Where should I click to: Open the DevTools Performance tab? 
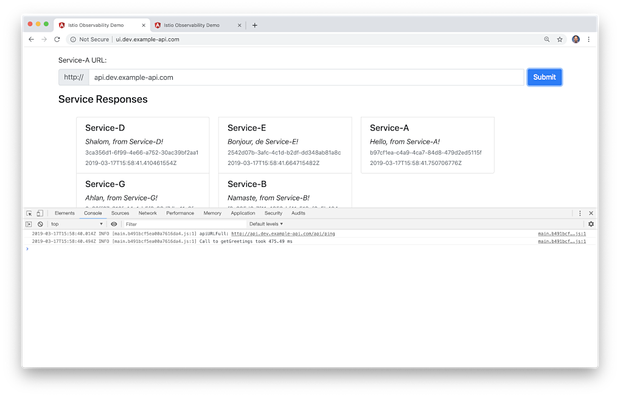click(x=180, y=213)
